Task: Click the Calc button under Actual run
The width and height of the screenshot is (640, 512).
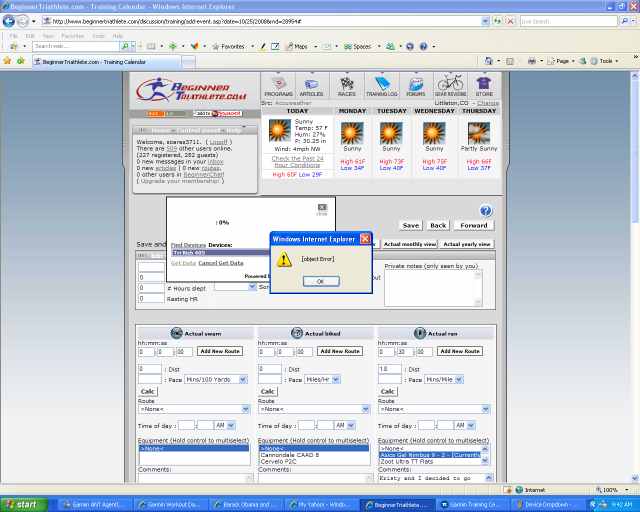Action: pos(387,391)
